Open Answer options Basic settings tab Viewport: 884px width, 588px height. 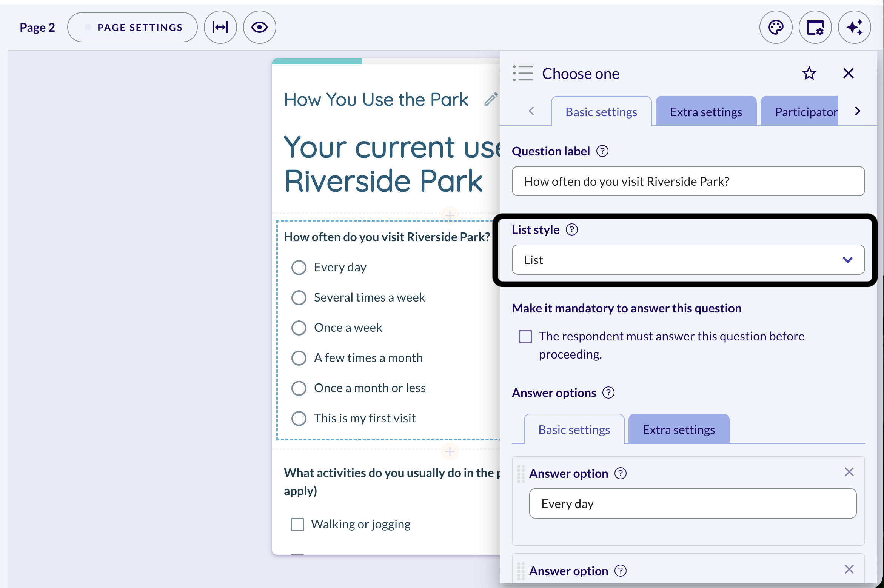coord(574,429)
